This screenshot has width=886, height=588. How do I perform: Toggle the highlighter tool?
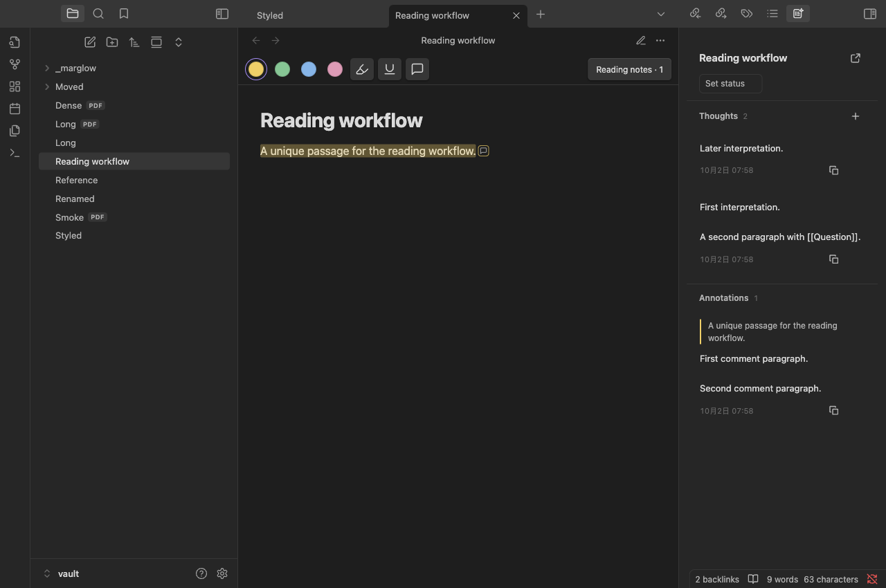click(x=362, y=69)
